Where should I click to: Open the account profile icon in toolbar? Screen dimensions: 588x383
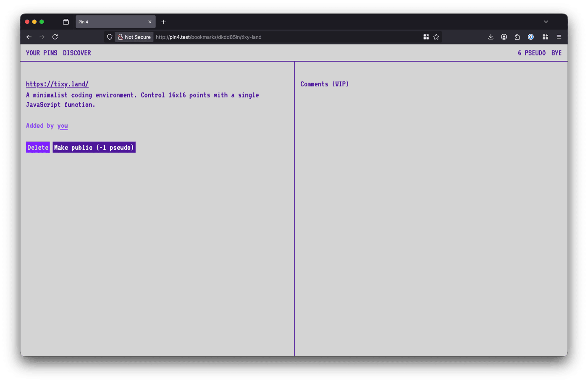pyautogui.click(x=504, y=37)
